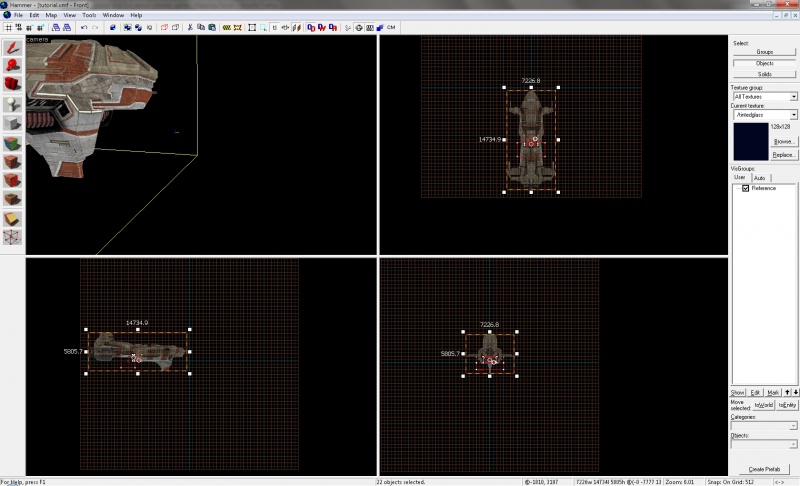Toggle the select-by-handles icon
800x486 pixels.
coord(252,28)
